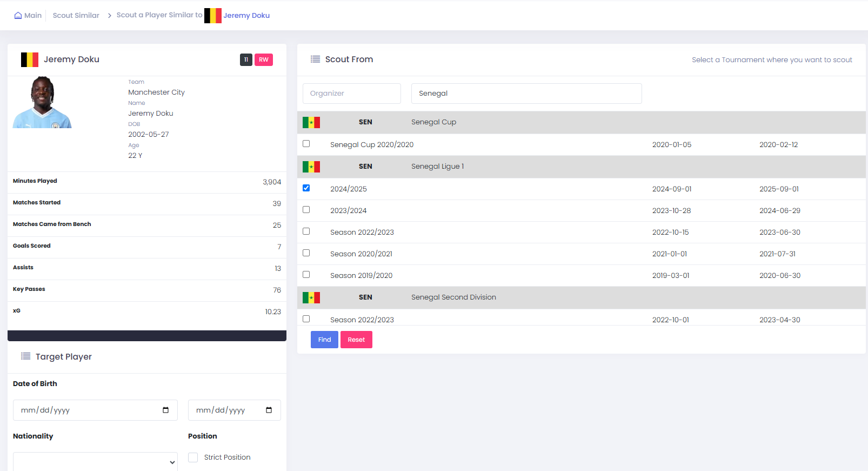
Task: Tick the Ligue 1 Season 2022/2023 checkbox
Action: 306,231
